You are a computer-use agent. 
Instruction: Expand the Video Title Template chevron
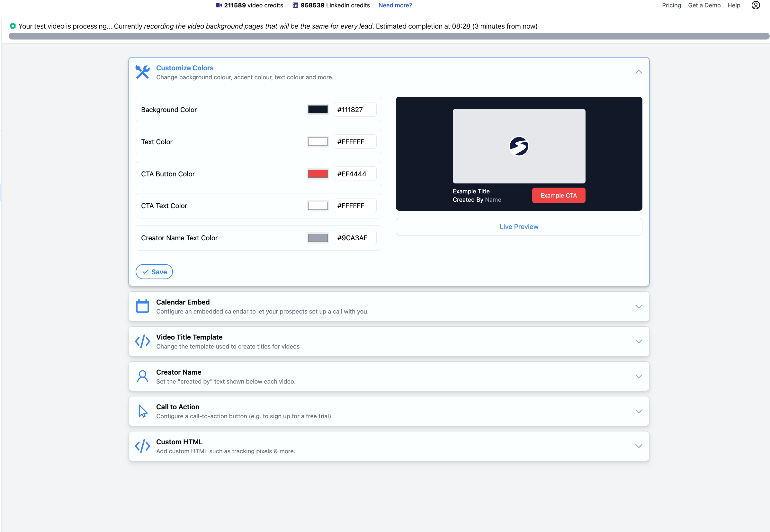click(x=639, y=341)
